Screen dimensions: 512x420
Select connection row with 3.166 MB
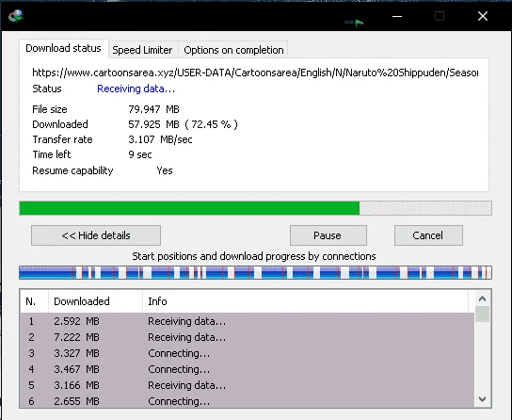pyautogui.click(x=248, y=385)
